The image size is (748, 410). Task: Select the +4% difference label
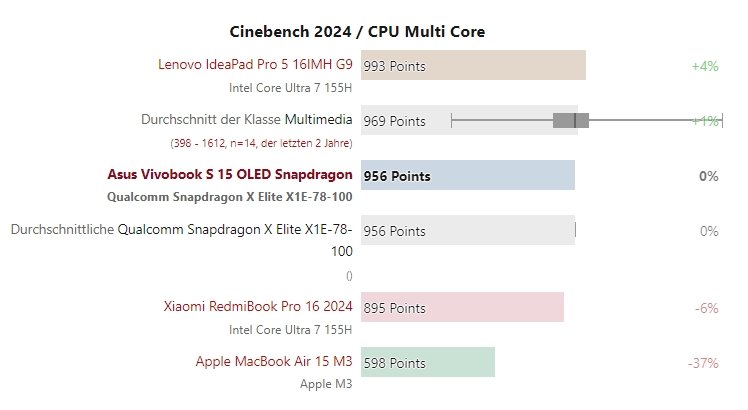coord(705,66)
